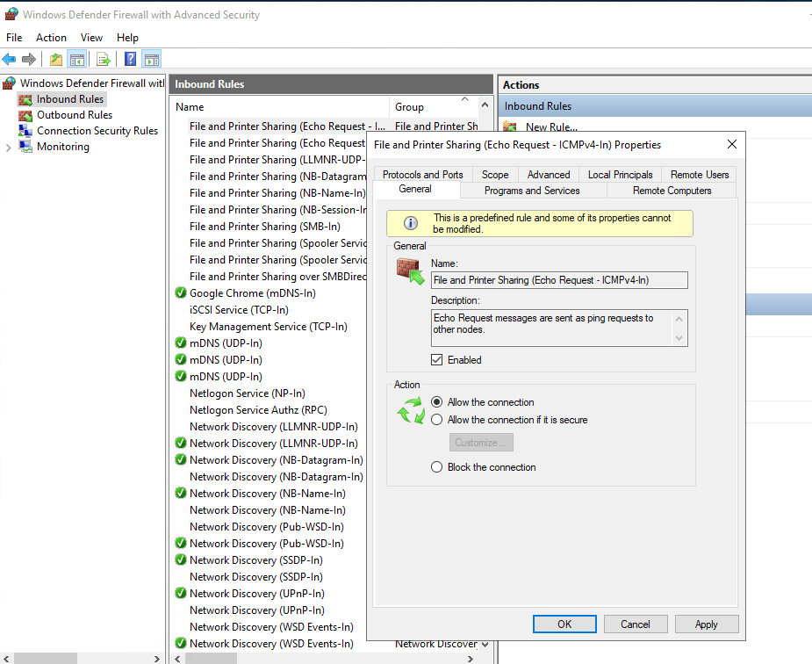Open the File menu

(x=14, y=38)
